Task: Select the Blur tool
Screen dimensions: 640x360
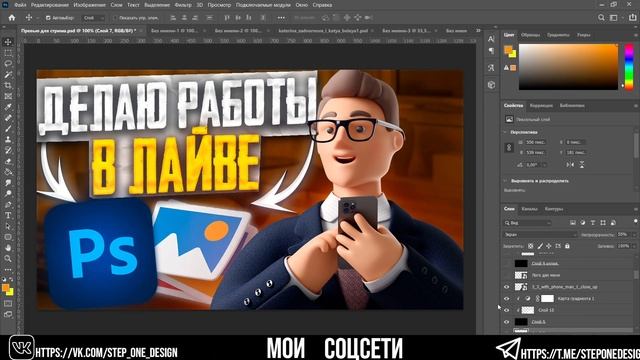Action: click(x=8, y=183)
